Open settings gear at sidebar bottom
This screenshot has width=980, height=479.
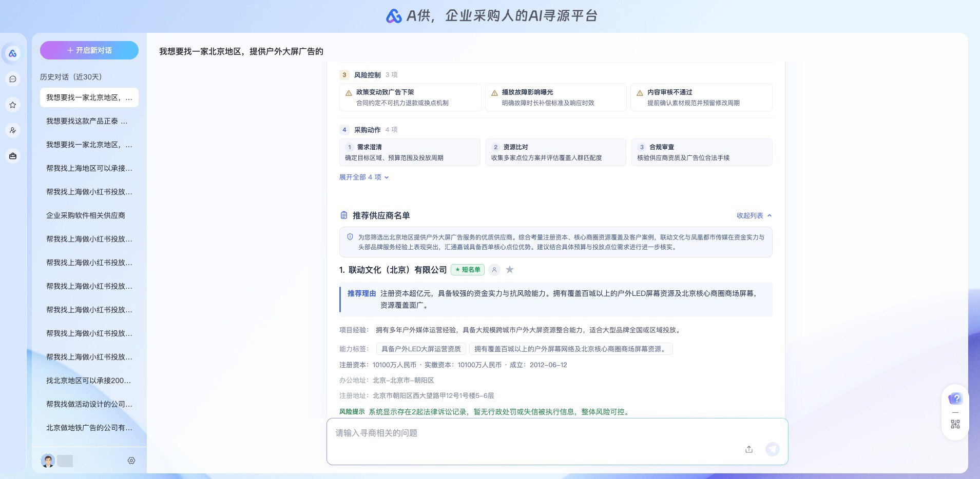pos(131,461)
